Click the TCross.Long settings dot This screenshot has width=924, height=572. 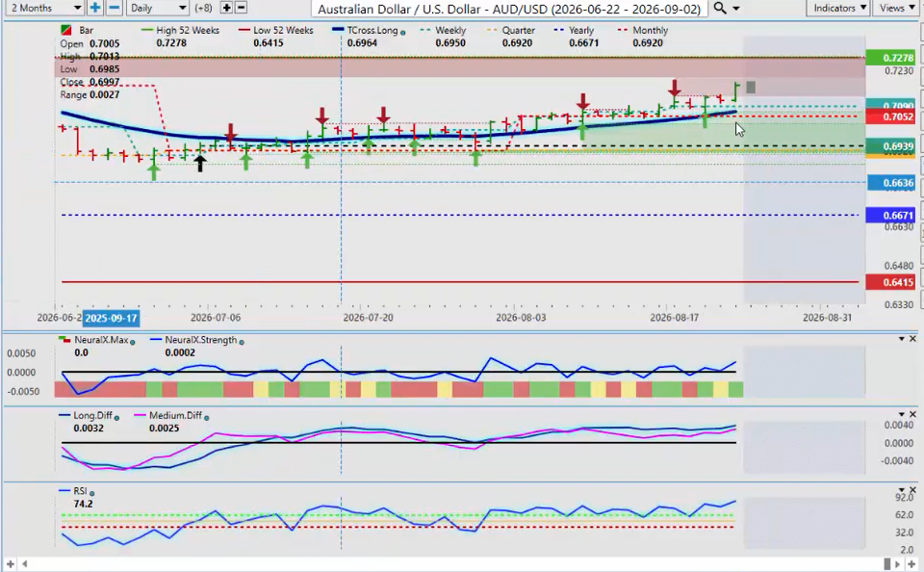pos(403,33)
